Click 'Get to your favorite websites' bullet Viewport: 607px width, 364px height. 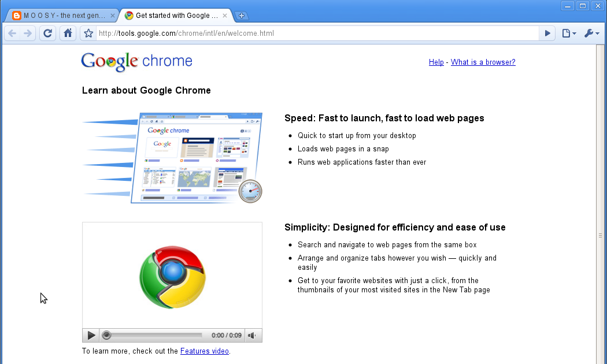tap(393, 285)
